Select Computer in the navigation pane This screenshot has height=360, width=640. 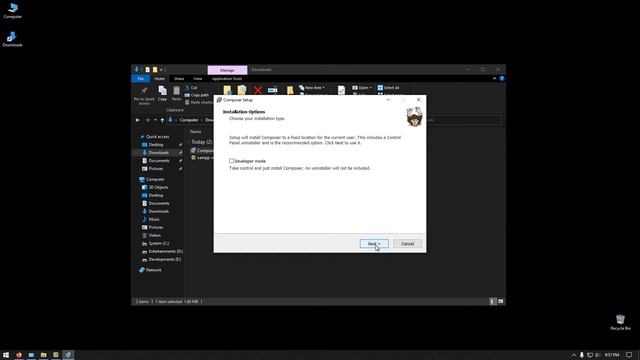[x=152, y=179]
